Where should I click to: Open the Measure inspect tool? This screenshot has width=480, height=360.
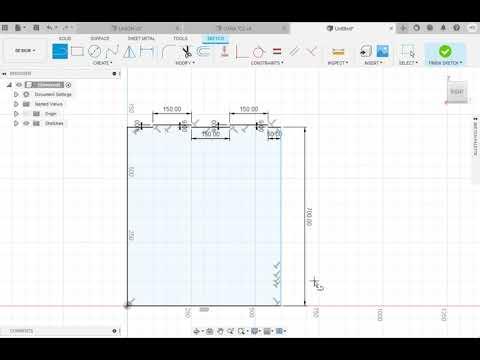tap(338, 52)
